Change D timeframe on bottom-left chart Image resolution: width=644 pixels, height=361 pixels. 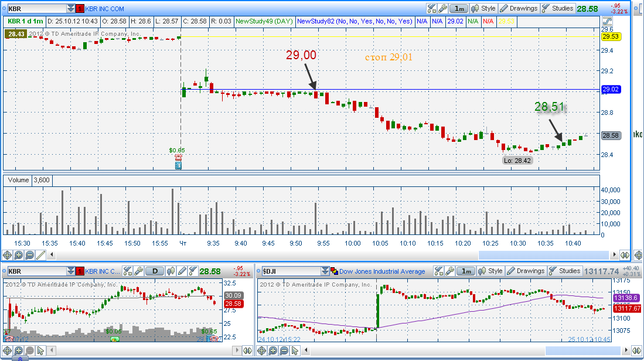tap(155, 271)
